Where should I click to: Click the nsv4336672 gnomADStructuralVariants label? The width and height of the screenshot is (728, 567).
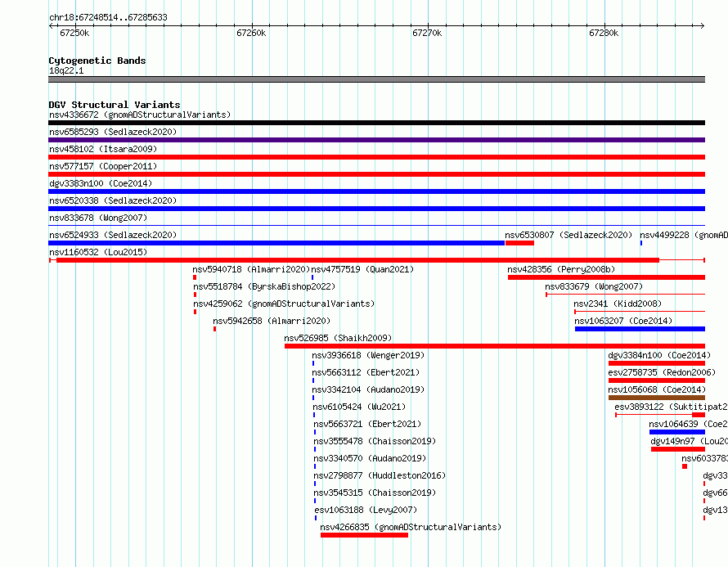[140, 115]
